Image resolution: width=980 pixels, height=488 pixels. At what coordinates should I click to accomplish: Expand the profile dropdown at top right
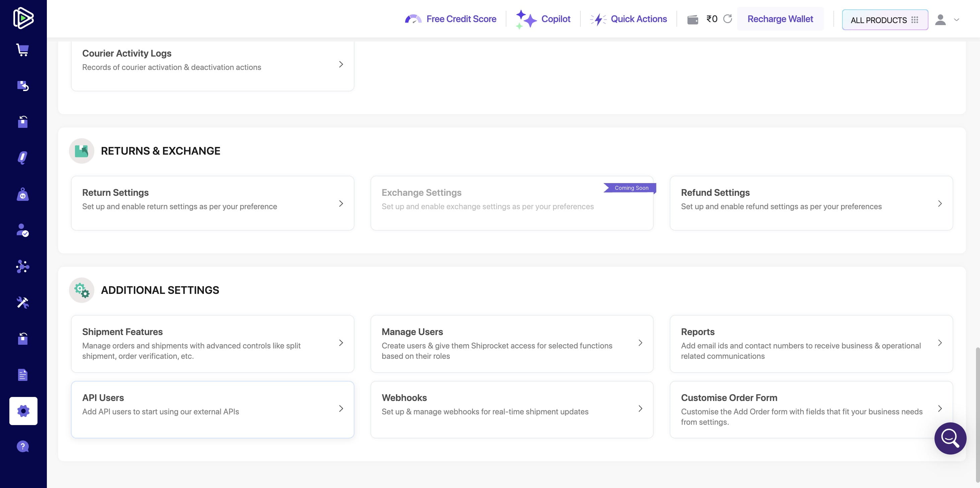click(956, 20)
